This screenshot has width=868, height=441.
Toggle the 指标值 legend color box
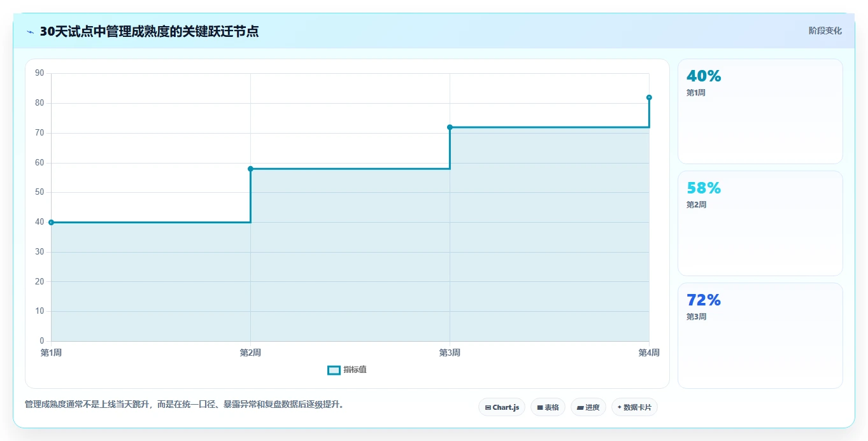334,370
